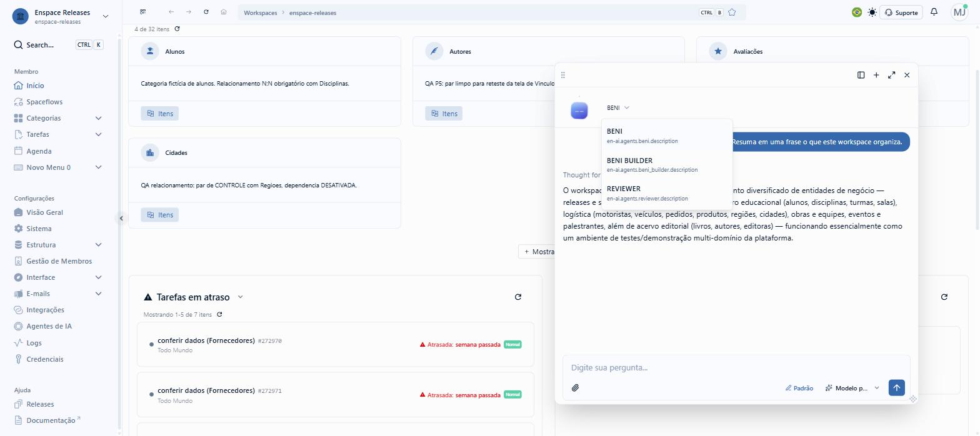The height and width of the screenshot is (436, 980).
Task: Reload the page with the refresh icon
Action: pyautogui.click(x=206, y=12)
